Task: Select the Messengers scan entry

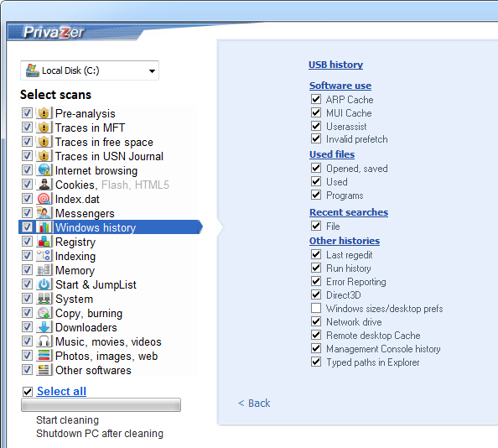Action: [85, 213]
